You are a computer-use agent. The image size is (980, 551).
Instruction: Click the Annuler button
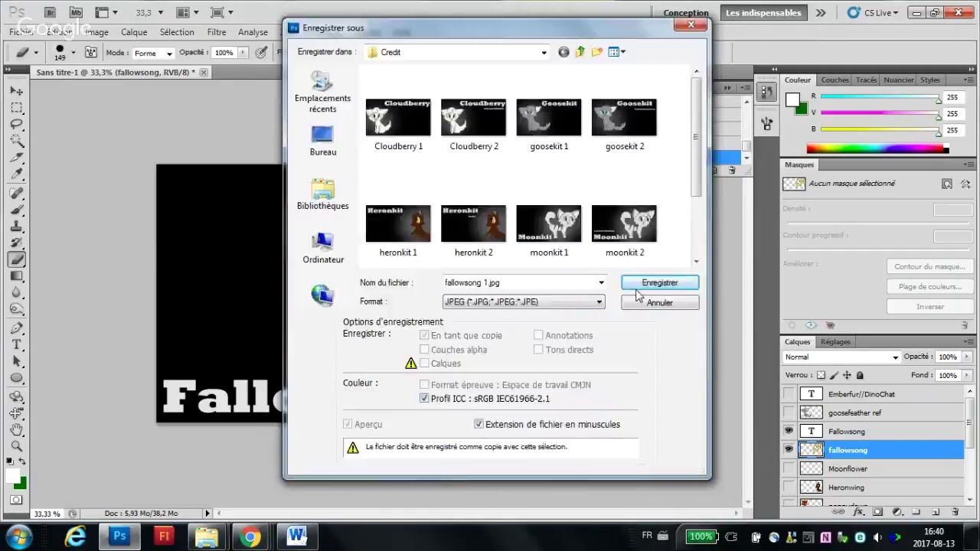(659, 303)
